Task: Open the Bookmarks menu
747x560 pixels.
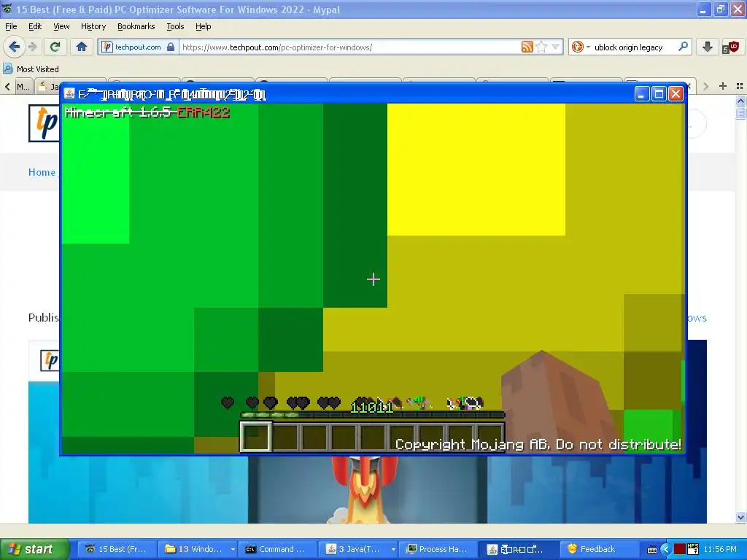Action: (x=136, y=26)
